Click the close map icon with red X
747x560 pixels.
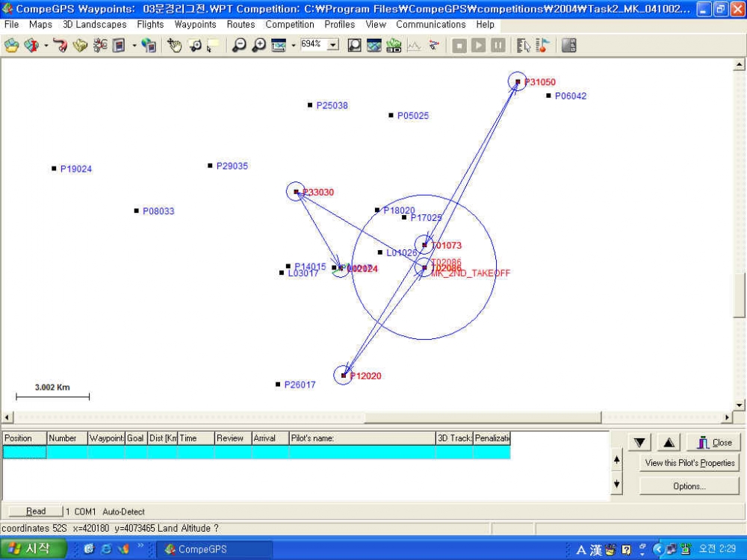[x=31, y=46]
